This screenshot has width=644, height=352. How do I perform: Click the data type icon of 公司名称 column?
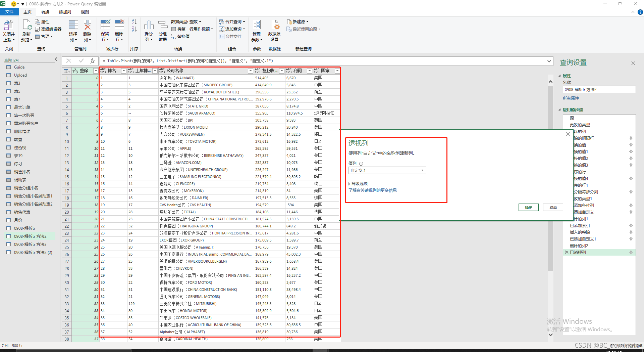pos(162,71)
